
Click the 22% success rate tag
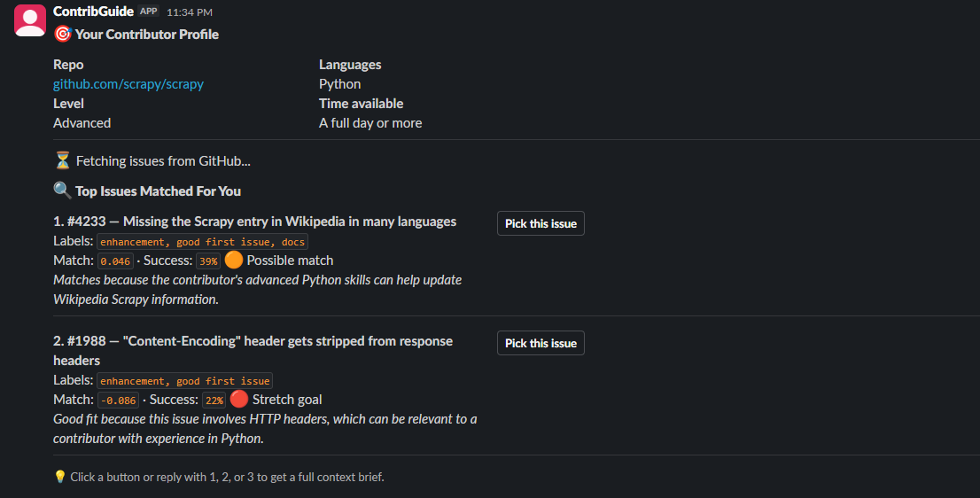(x=214, y=401)
